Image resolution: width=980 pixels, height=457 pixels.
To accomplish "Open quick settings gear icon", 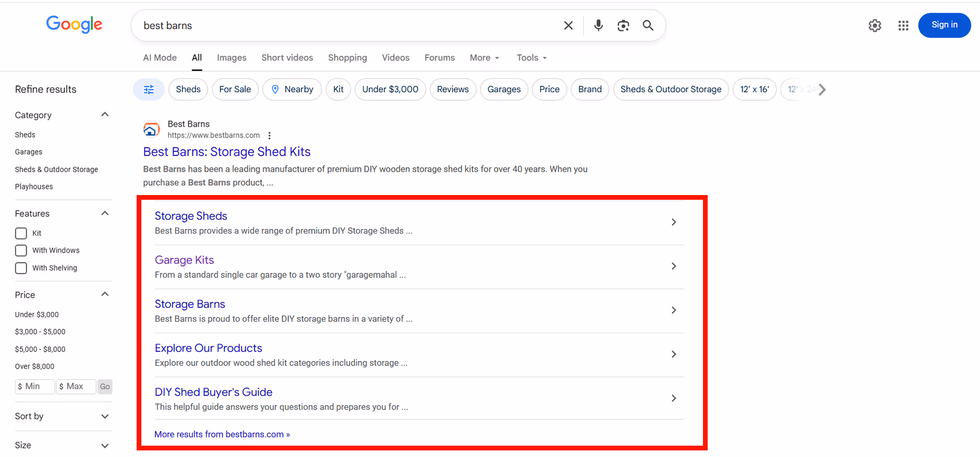I will point(875,25).
